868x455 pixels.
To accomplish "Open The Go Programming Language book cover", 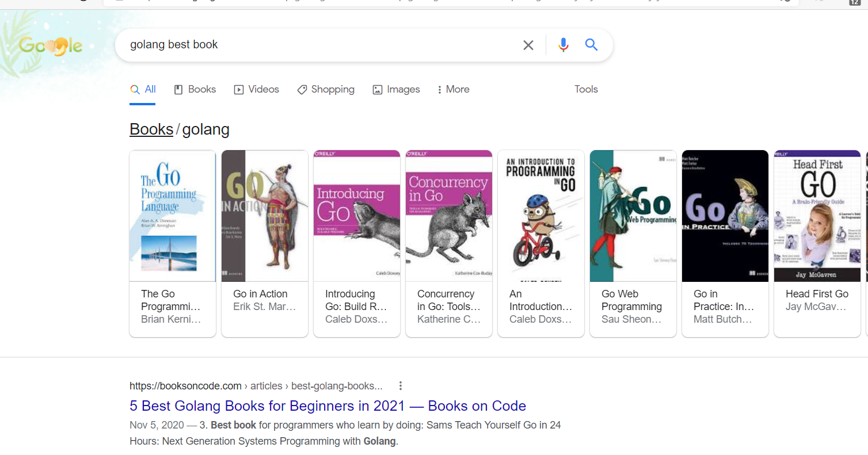I will click(x=173, y=216).
